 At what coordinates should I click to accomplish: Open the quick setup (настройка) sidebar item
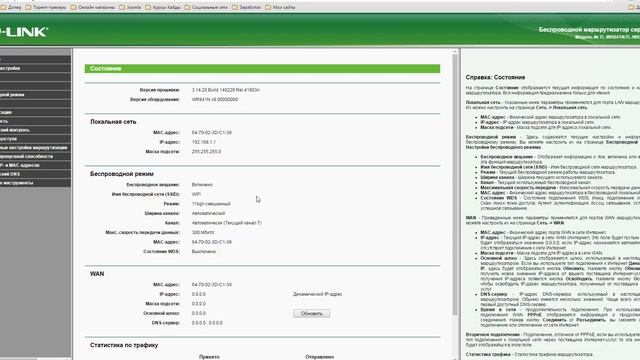(x=35, y=68)
